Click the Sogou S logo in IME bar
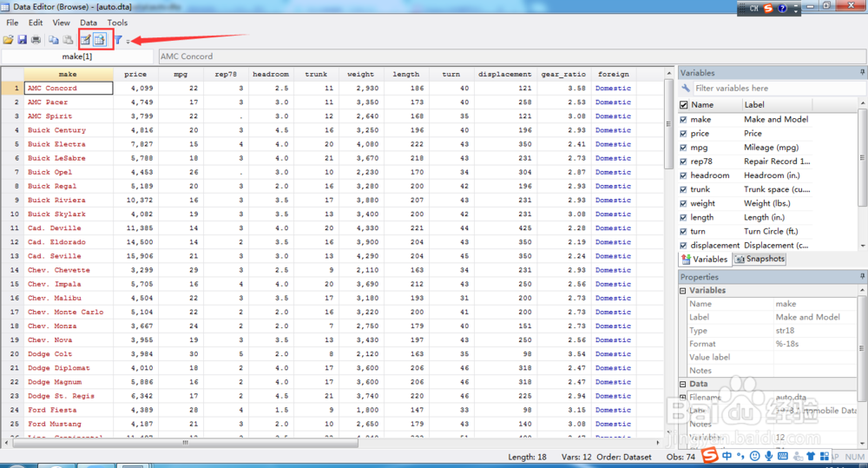The width and height of the screenshot is (868, 468). pyautogui.click(x=710, y=456)
